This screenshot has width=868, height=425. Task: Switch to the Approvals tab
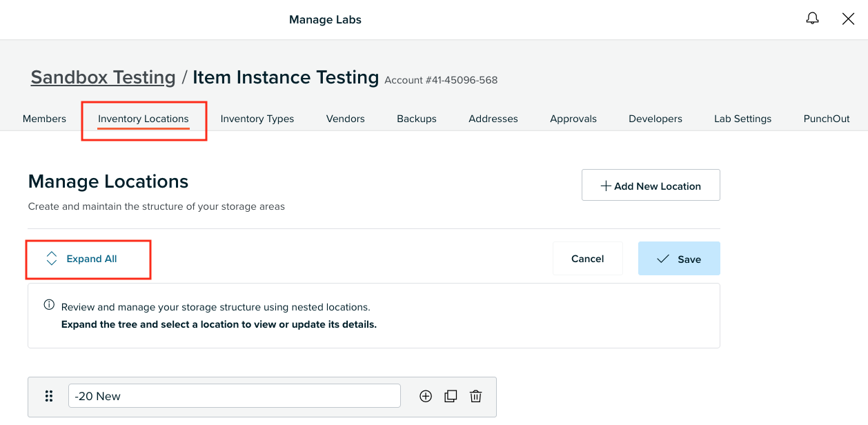[x=573, y=119]
